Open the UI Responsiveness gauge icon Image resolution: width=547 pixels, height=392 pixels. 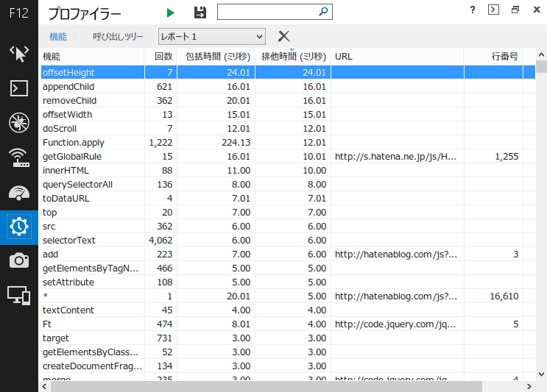click(19, 193)
